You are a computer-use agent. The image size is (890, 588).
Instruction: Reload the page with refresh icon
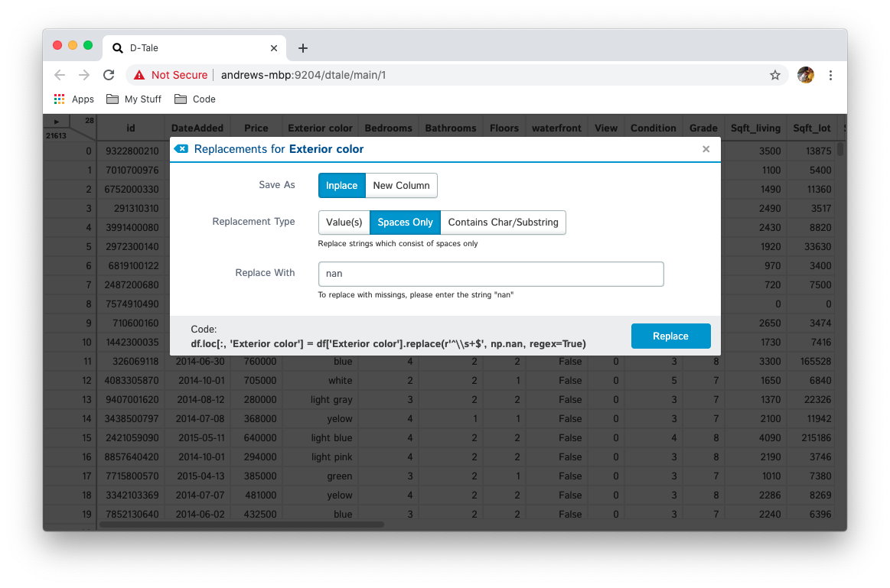click(109, 75)
